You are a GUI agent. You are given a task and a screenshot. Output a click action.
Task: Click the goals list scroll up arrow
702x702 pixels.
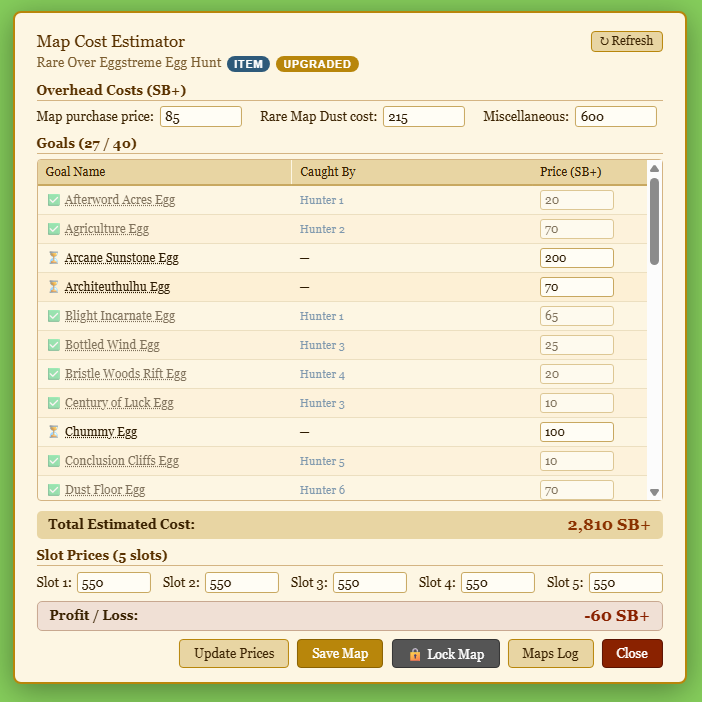pyautogui.click(x=655, y=168)
